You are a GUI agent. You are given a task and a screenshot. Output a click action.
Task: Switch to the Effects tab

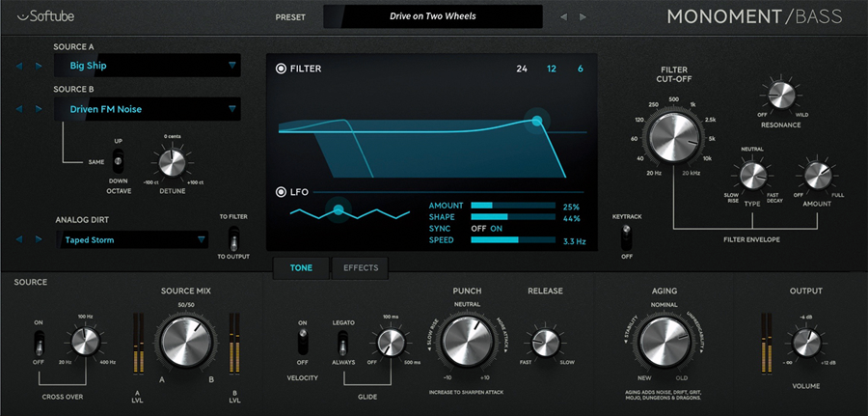click(x=361, y=268)
